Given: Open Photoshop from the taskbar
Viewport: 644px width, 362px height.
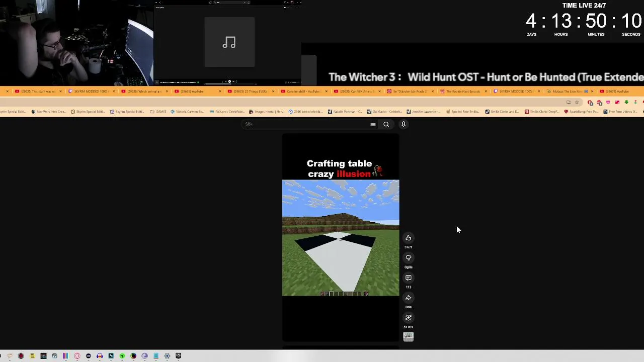Looking at the screenshot, I should [x=111, y=355].
